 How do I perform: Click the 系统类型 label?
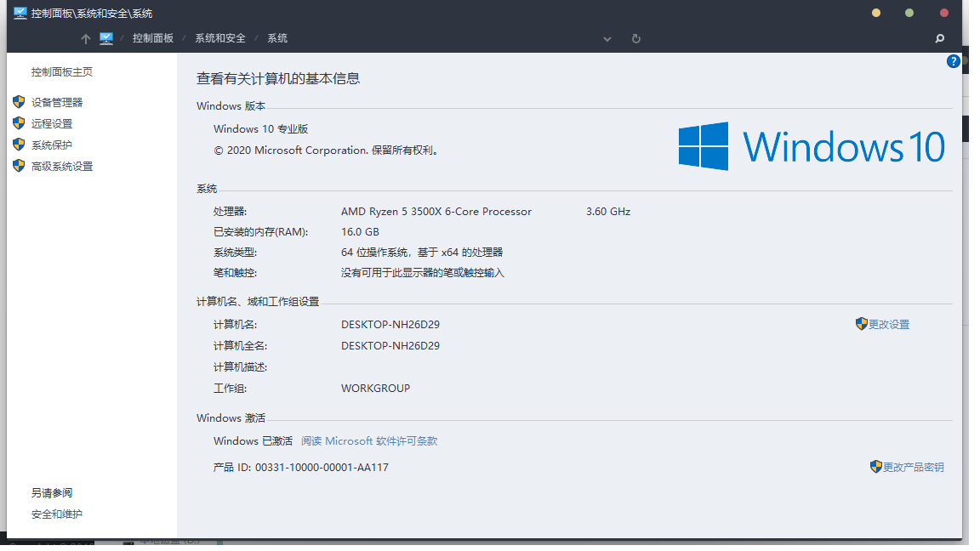coord(235,253)
